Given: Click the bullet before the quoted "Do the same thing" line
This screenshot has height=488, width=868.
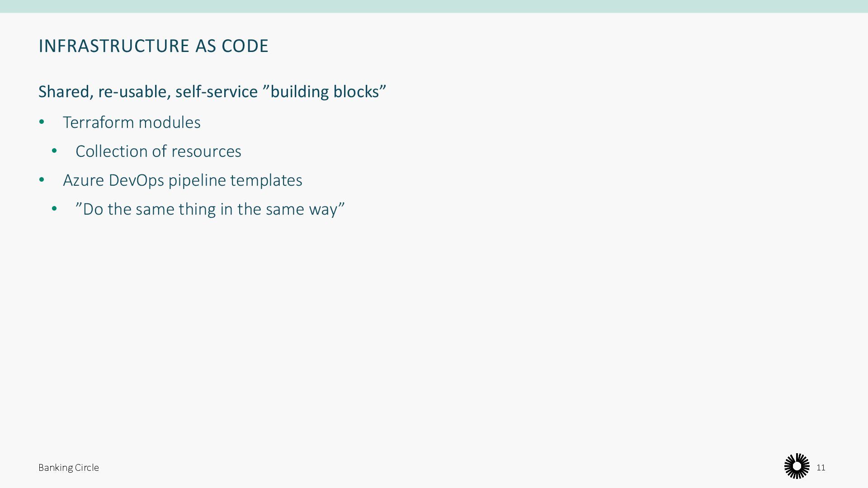Looking at the screenshot, I should [x=54, y=209].
